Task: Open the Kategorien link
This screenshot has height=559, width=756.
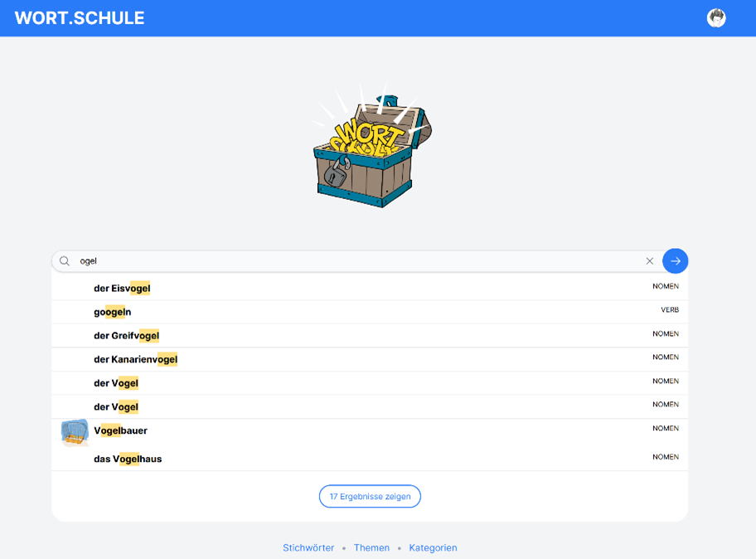Action: (x=433, y=548)
